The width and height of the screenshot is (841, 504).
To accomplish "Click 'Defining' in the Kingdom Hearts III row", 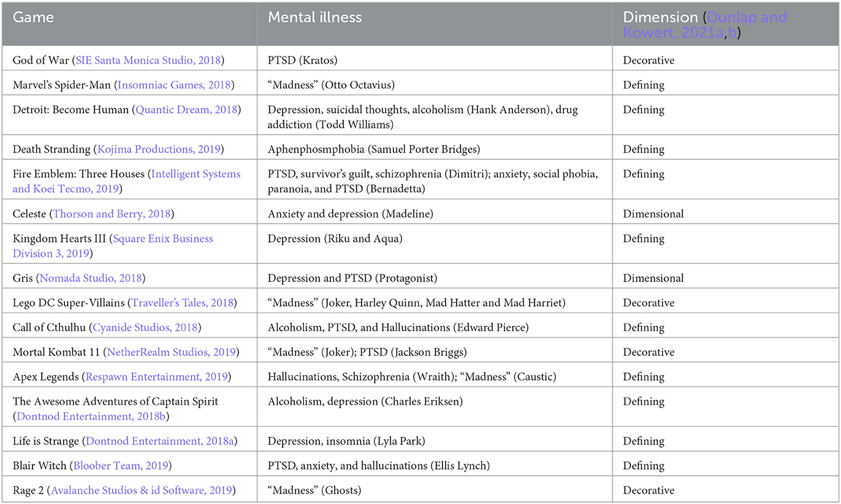I will [644, 239].
